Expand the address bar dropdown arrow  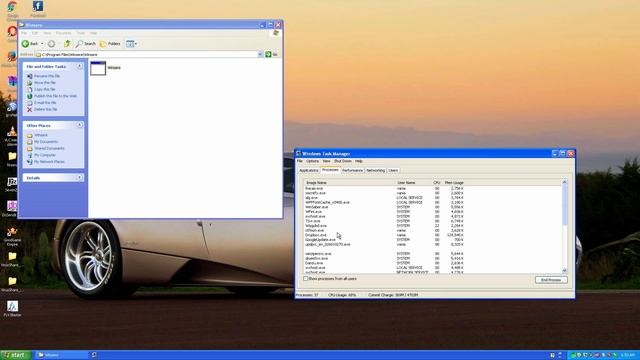(260, 54)
